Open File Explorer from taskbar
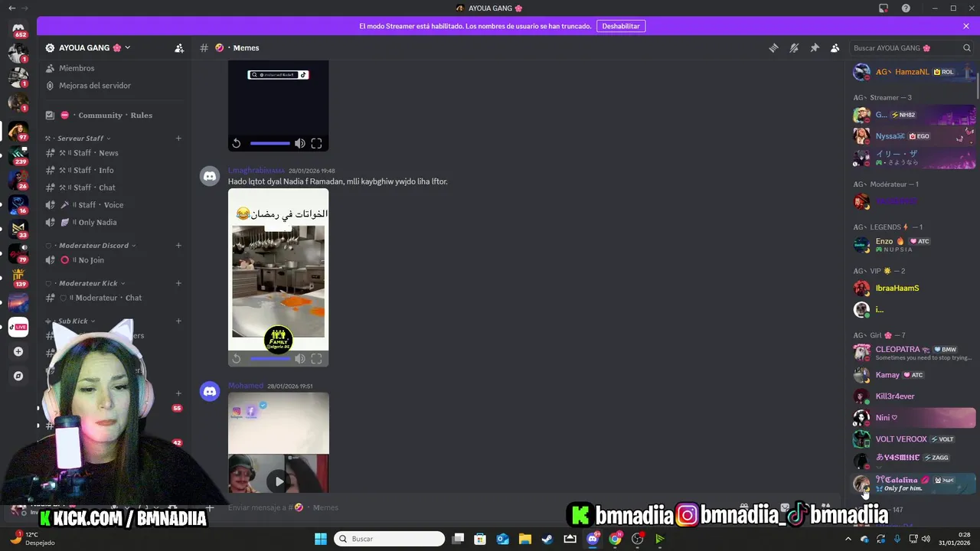980x551 pixels. tap(524, 539)
